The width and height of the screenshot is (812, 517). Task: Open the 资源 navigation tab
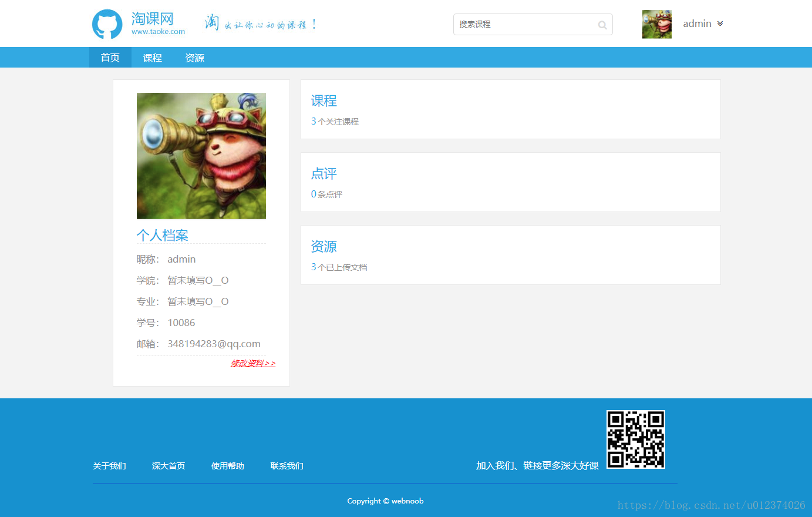[x=195, y=58]
